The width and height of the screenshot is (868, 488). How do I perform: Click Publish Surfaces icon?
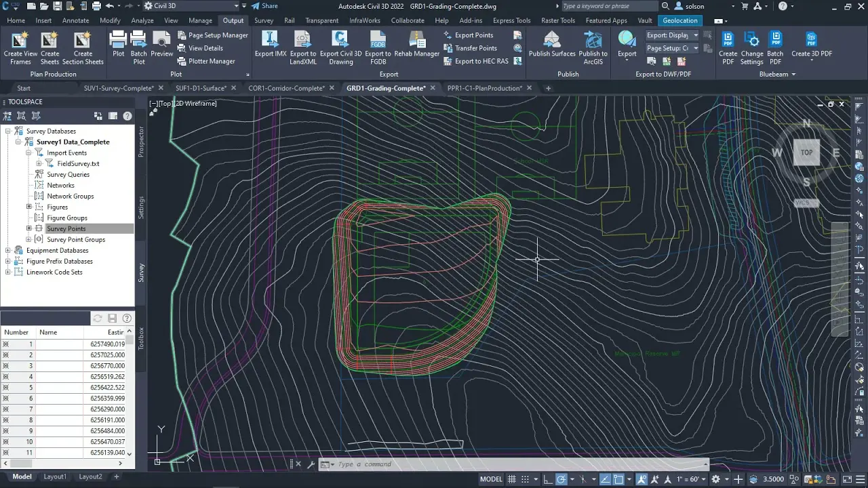click(x=552, y=41)
